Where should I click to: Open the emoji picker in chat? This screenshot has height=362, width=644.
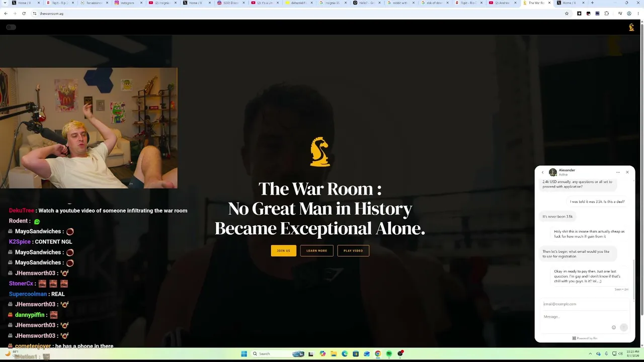614,327
